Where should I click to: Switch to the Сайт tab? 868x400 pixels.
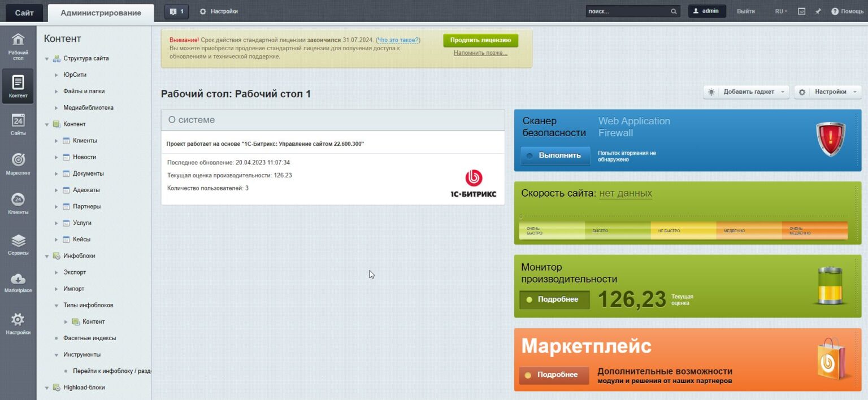[24, 12]
